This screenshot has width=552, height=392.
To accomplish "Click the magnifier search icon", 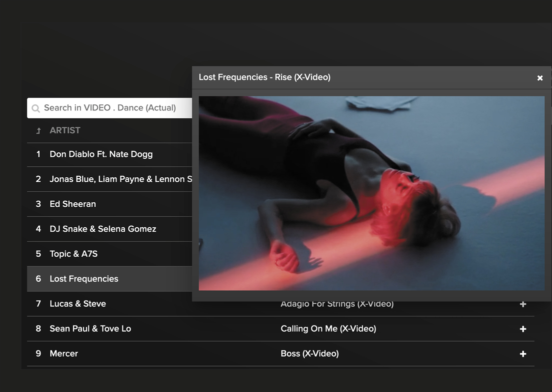I will 35,108.
